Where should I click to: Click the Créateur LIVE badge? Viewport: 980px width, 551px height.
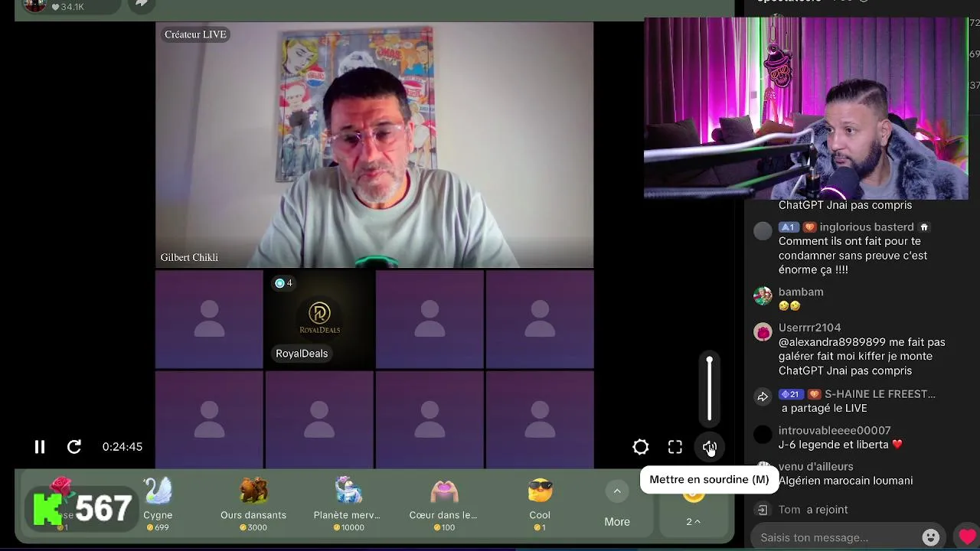tap(195, 34)
